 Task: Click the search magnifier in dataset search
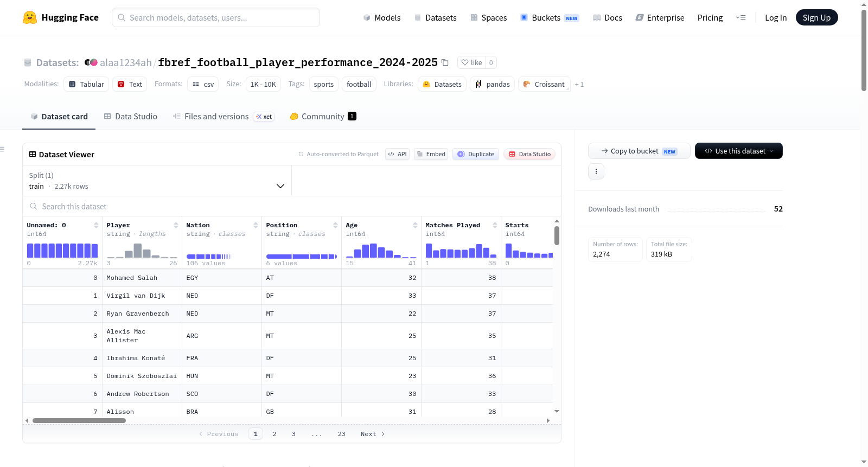tap(34, 206)
